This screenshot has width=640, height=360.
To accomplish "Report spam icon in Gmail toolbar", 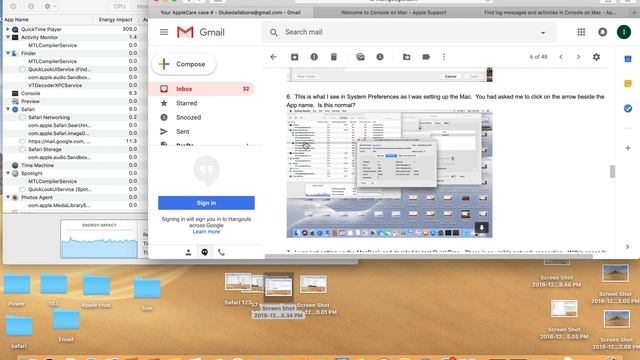I will coord(314,57).
